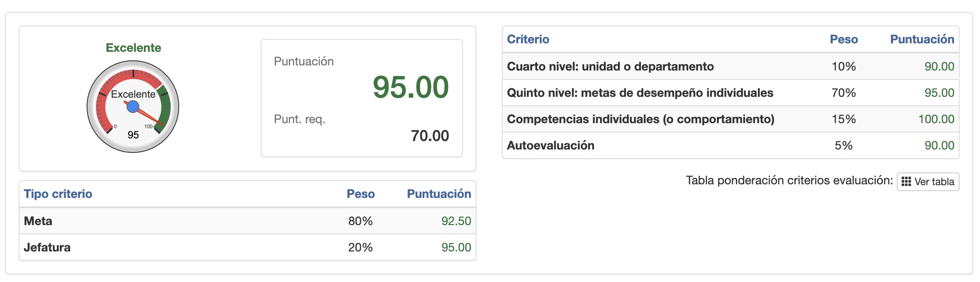Select the Criterio column header
Image resolution: width=980 pixels, height=282 pixels.
(528, 39)
